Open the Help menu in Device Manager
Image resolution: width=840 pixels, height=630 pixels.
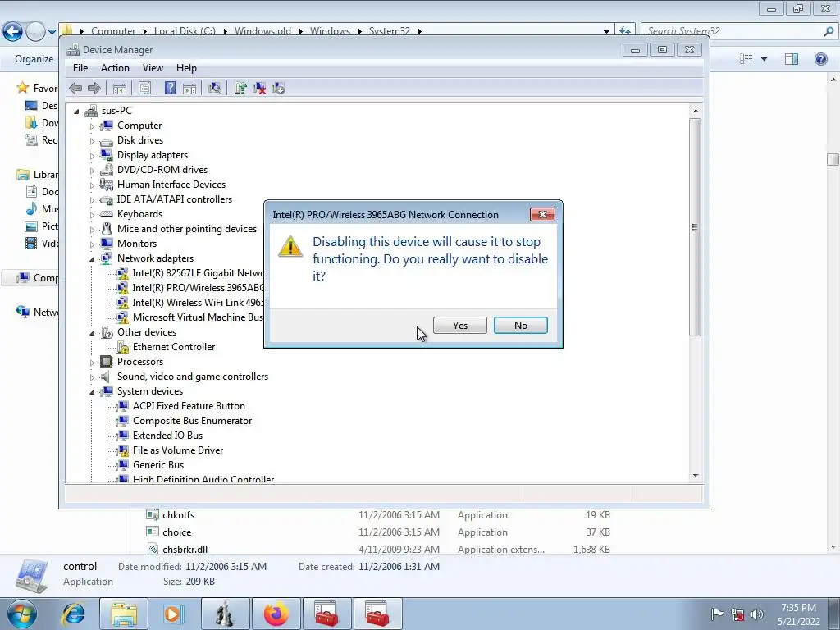[186, 68]
